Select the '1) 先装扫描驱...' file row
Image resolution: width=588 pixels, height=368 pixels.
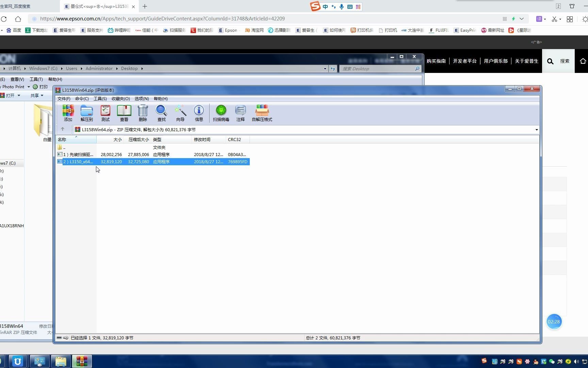coord(153,154)
